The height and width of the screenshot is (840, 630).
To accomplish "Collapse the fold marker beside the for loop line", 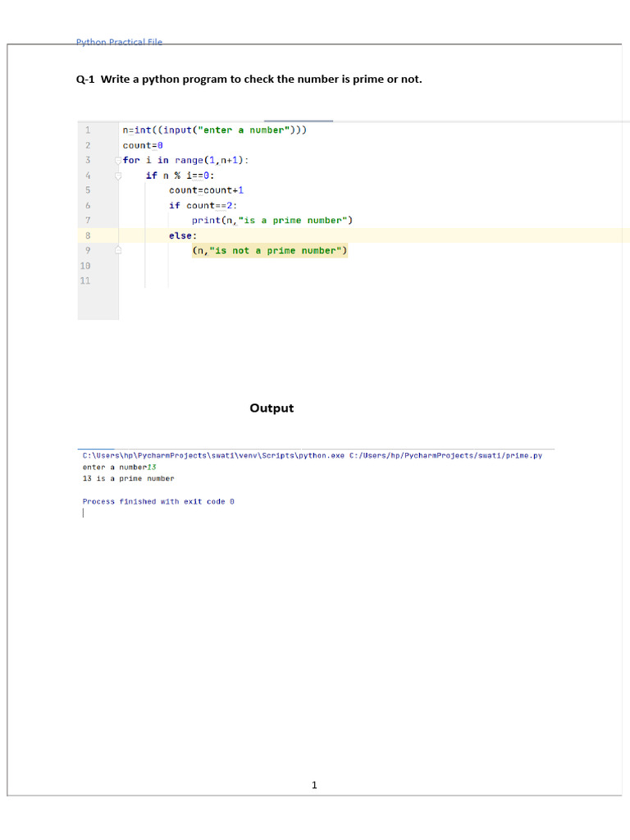I will [118, 160].
